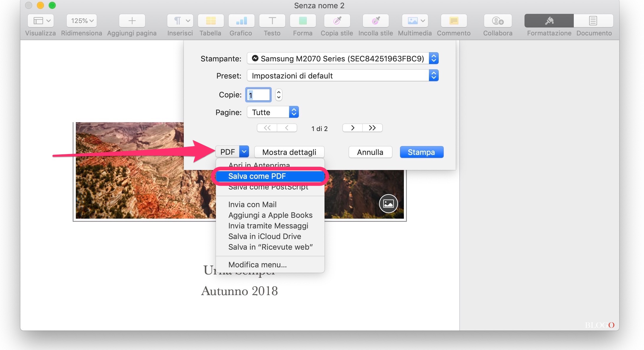Open the Visualizza view options
Image resolution: width=644 pixels, height=350 pixels.
(x=41, y=21)
